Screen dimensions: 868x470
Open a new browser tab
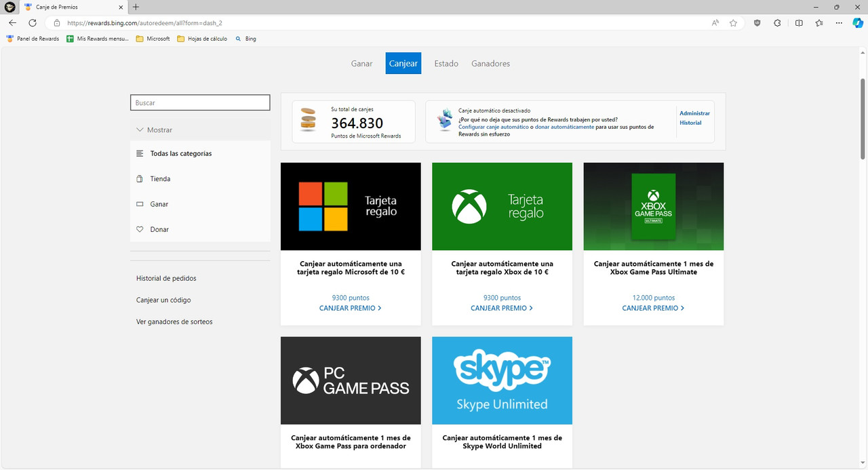click(x=136, y=7)
